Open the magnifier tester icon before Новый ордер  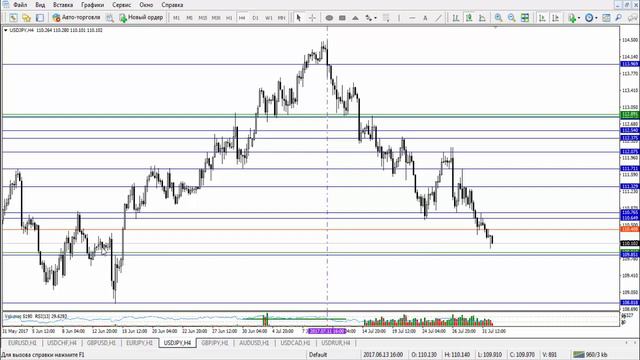110,18
